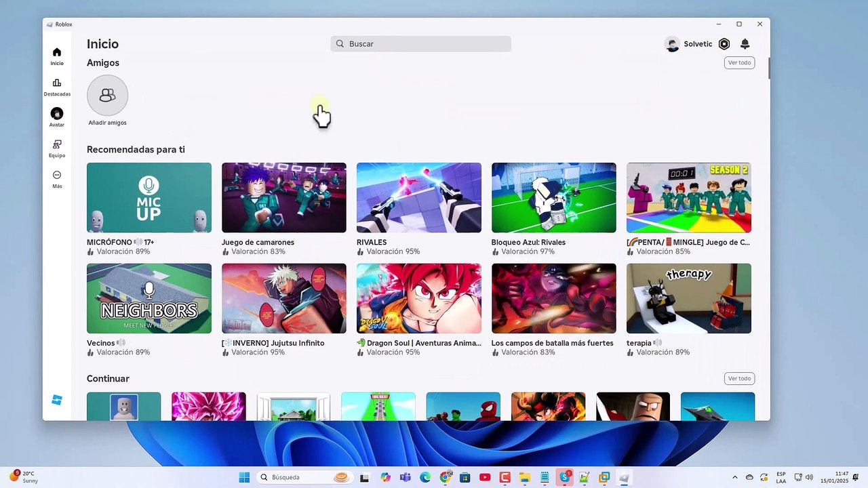Open the Robux balance icon
This screenshot has height=488, width=868.
click(x=724, y=44)
